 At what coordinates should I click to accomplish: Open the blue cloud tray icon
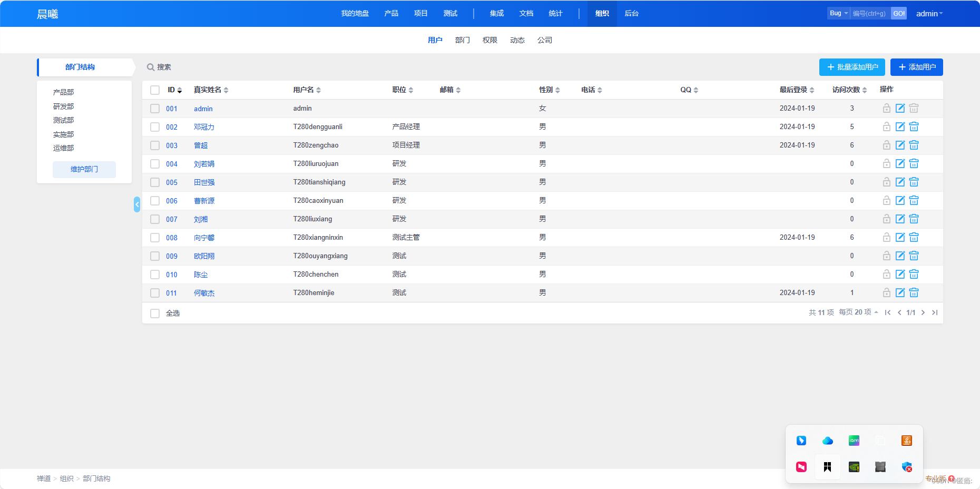828,441
